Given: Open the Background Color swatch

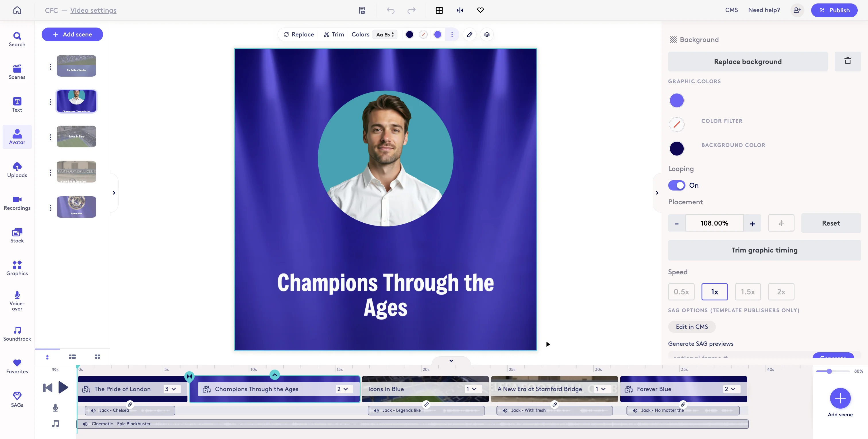Looking at the screenshot, I should point(676,148).
